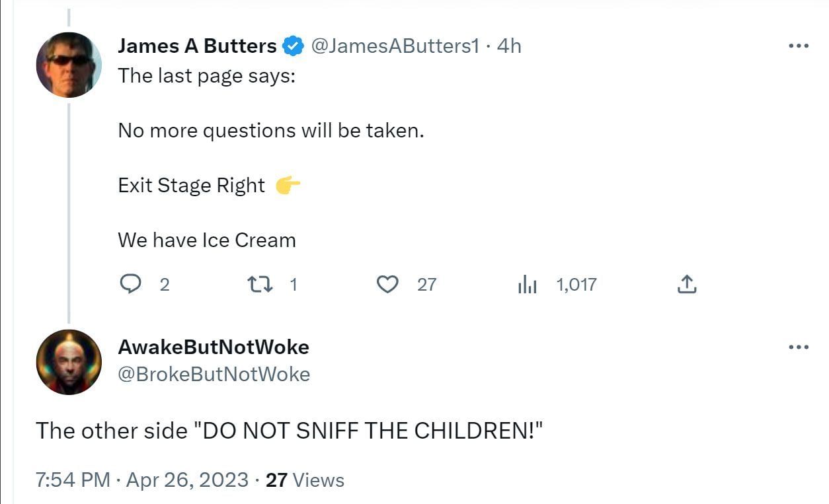
Task: Click the 27 likes count
Action: point(427,285)
